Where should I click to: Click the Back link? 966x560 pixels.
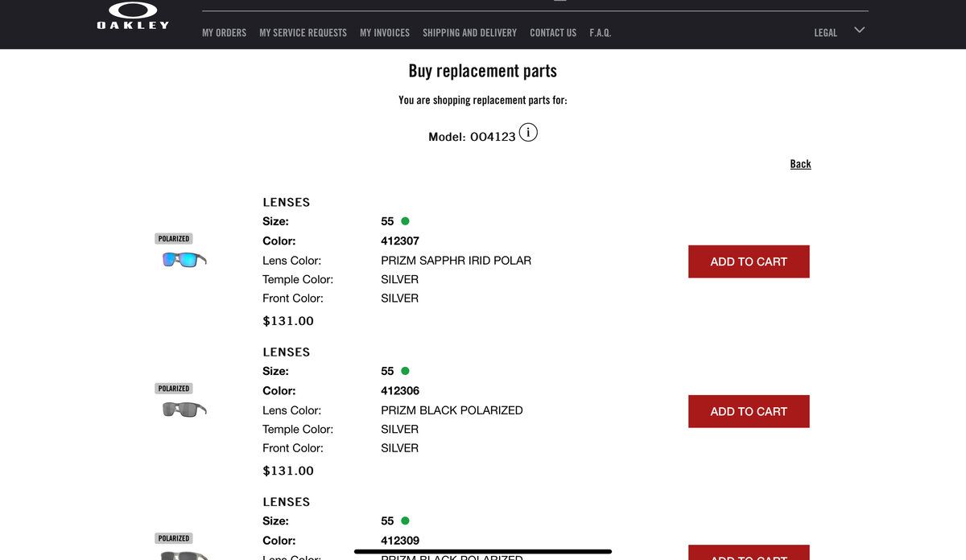click(800, 164)
